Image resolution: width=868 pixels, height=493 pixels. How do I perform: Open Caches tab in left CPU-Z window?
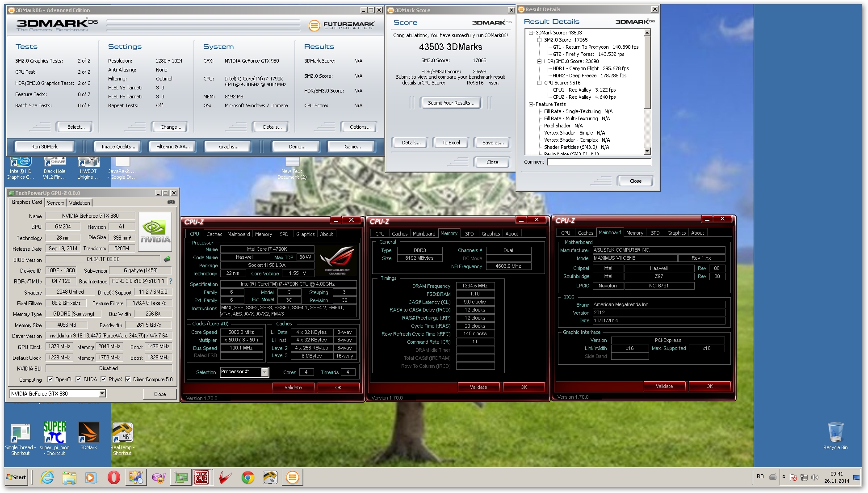pyautogui.click(x=214, y=234)
